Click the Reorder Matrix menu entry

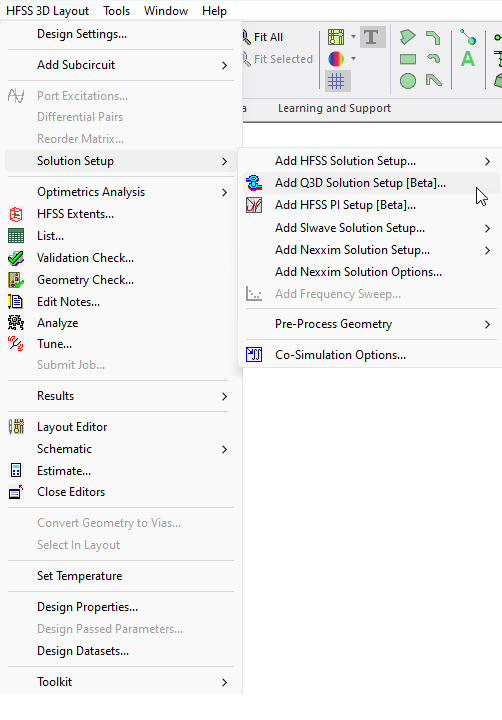[121, 139]
